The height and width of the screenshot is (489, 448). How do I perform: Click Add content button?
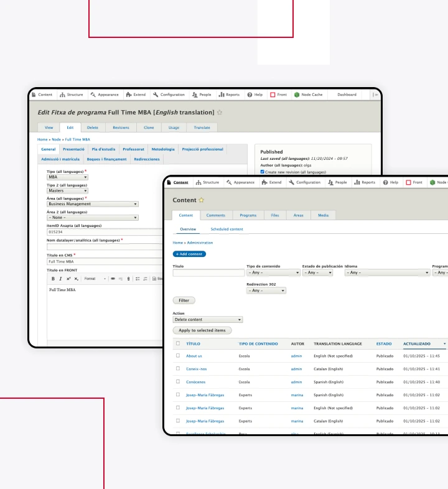[x=189, y=254]
